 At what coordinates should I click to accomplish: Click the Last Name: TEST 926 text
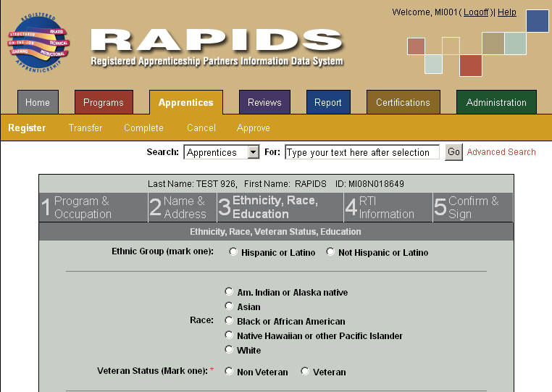[193, 184]
